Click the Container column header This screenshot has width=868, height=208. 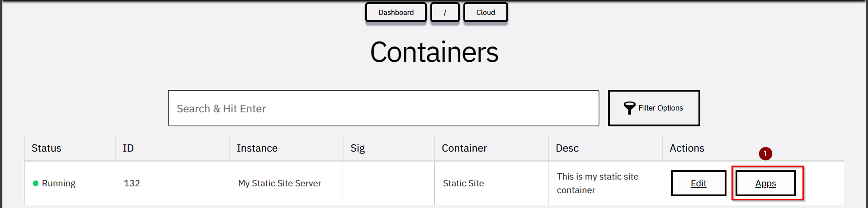[x=464, y=148]
